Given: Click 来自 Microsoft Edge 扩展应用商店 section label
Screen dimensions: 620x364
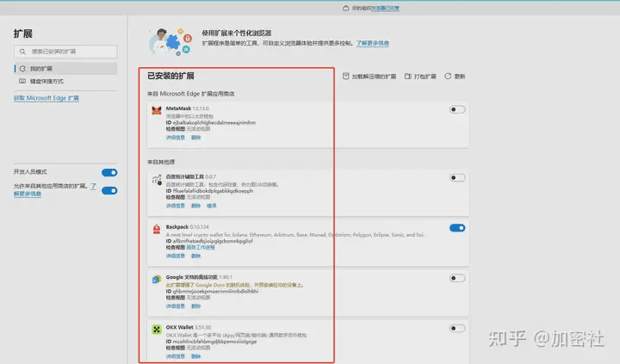Looking at the screenshot, I should [x=190, y=94].
